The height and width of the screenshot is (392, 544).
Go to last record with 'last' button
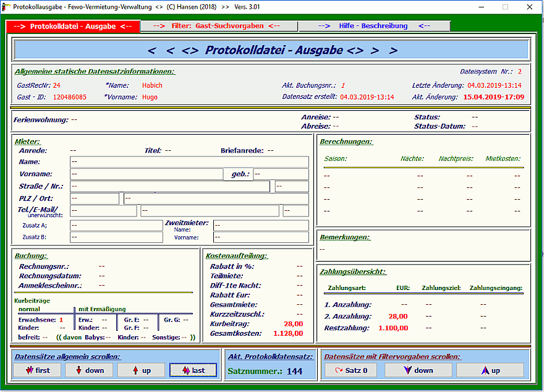[192, 370]
